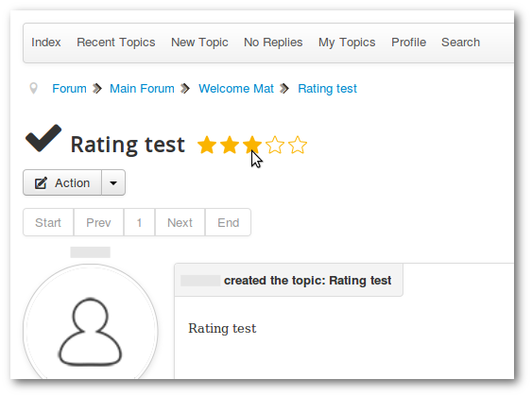Expand the Action dropdown arrow
This screenshot has width=532, height=397.
pos(113,182)
